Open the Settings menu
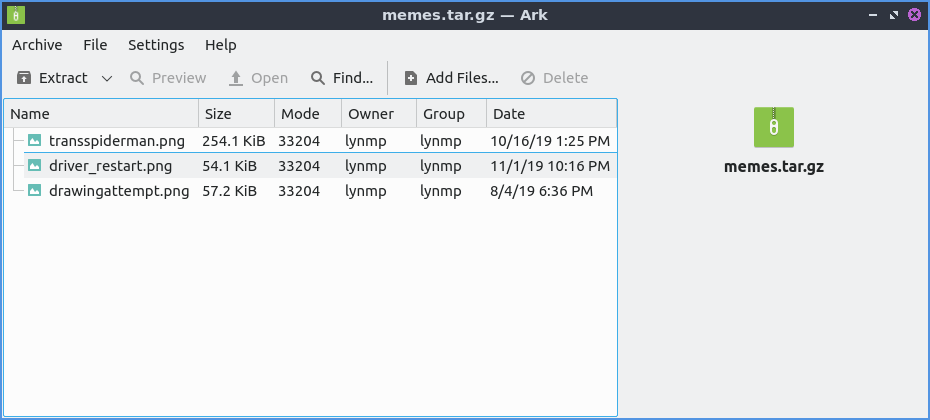The width and height of the screenshot is (930, 420). click(156, 45)
